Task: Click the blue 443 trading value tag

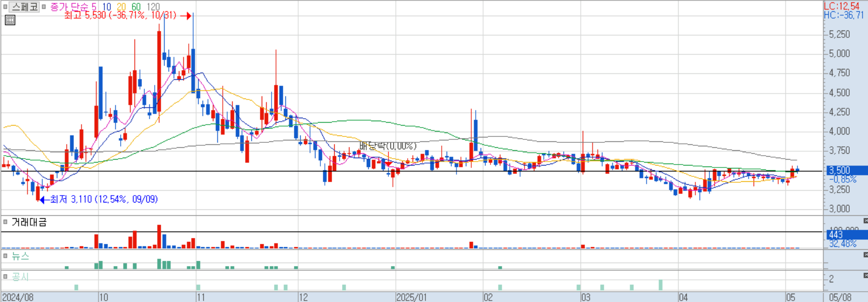Action: pos(847,235)
